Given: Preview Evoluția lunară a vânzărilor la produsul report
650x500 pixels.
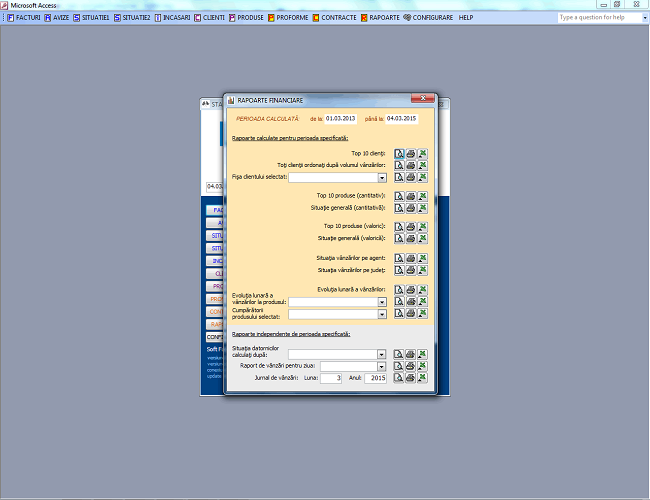Looking at the screenshot, I should click(x=399, y=301).
